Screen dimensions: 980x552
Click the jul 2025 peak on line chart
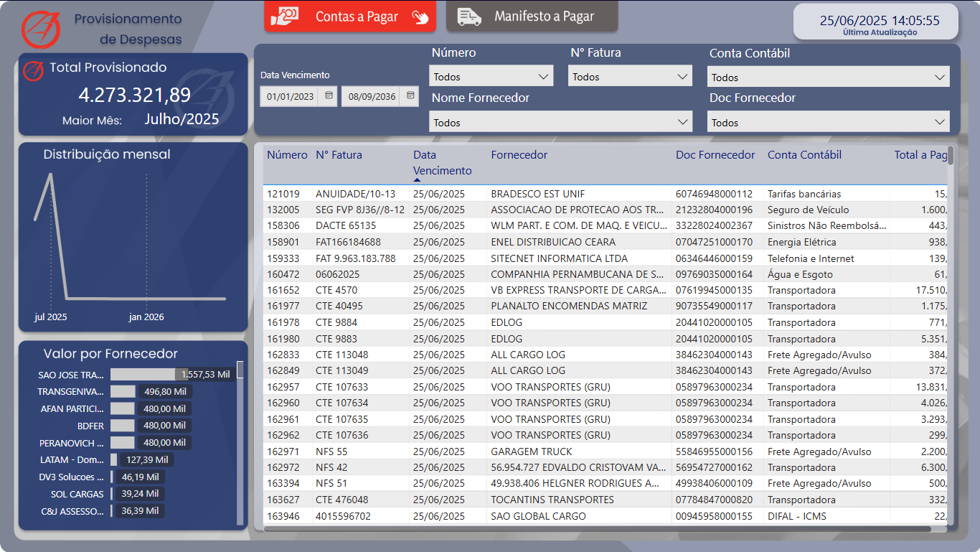click(x=50, y=174)
